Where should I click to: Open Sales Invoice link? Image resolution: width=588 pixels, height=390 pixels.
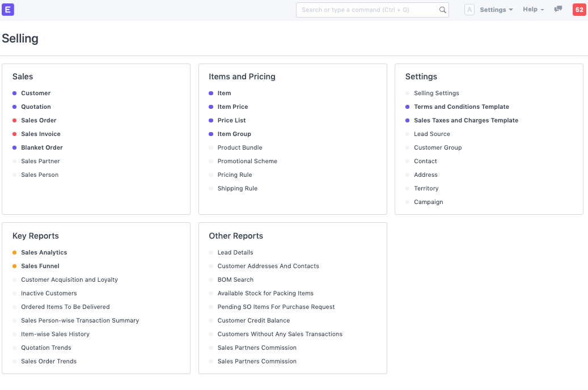[40, 134]
